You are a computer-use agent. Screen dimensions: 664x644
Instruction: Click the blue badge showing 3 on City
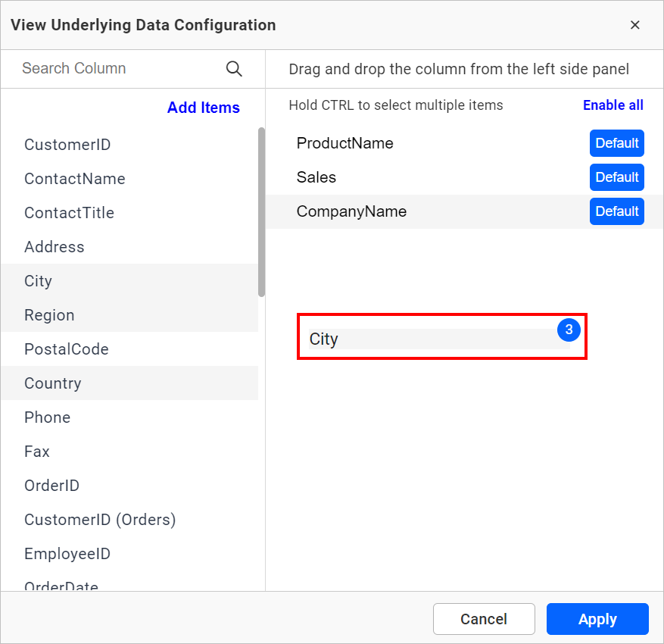pyautogui.click(x=569, y=330)
